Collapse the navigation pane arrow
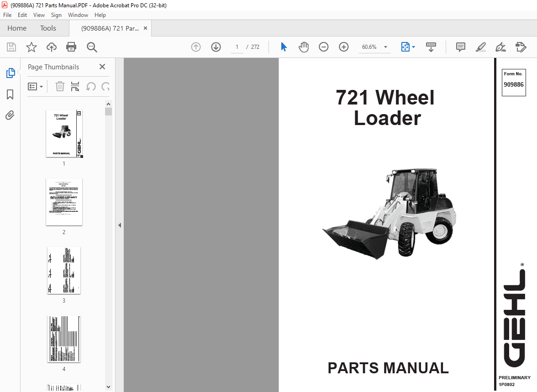The image size is (537, 392). 120,225
